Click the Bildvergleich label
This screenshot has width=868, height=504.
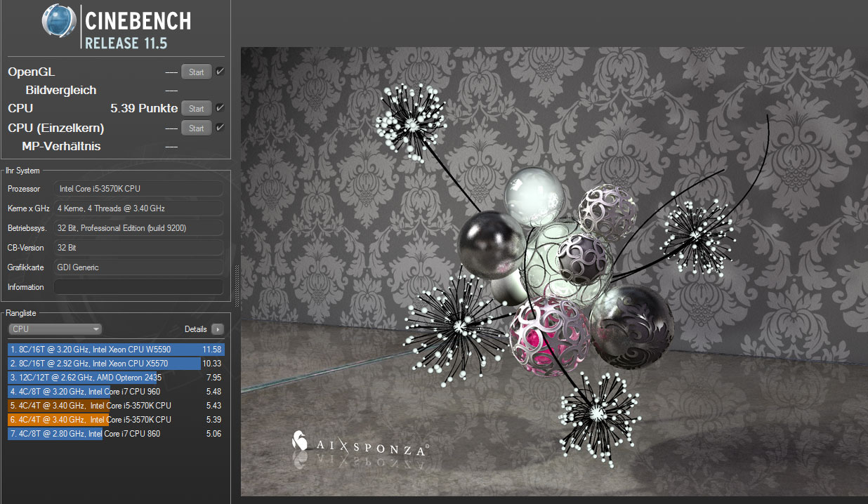(x=61, y=90)
